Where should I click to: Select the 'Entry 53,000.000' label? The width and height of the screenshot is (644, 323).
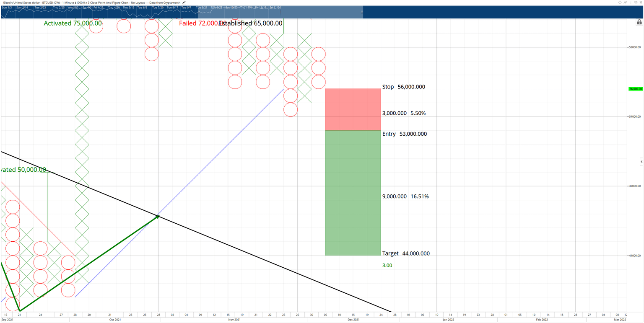click(x=405, y=134)
